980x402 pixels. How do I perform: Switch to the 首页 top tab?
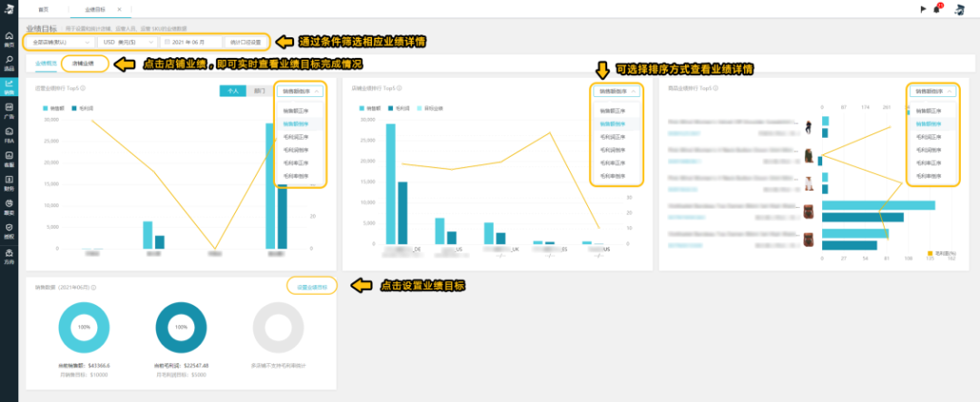(x=43, y=9)
